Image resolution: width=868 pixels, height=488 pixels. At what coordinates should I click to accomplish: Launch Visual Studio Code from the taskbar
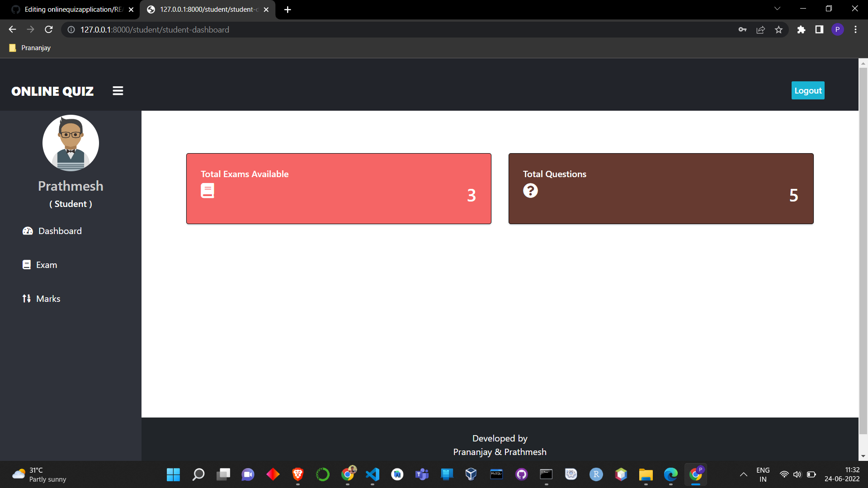tap(372, 474)
